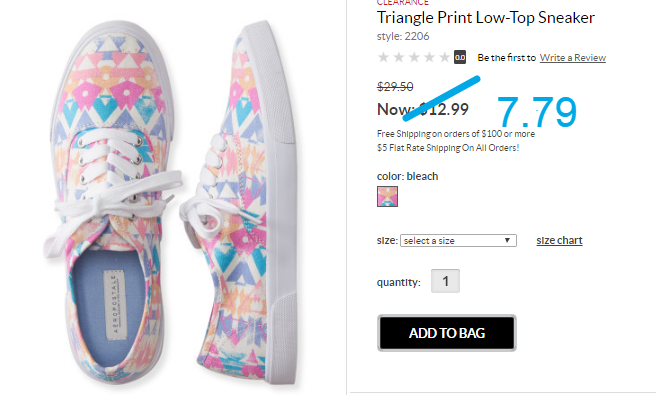Image resolution: width=656 pixels, height=395 pixels.
Task: Open the select a size dropdown
Action: click(x=458, y=241)
